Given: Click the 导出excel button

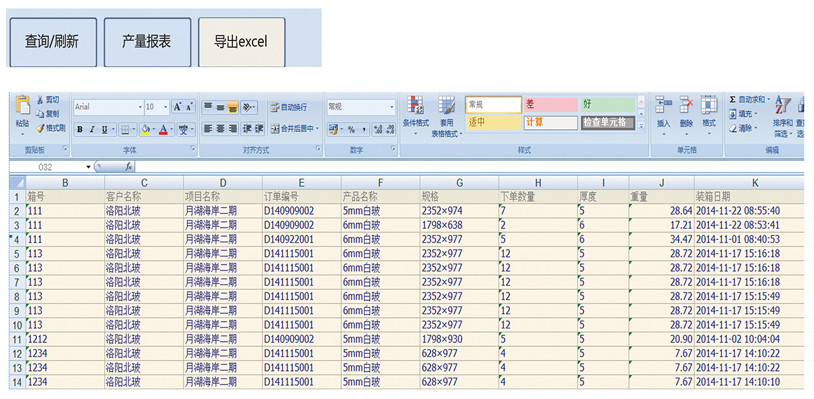Looking at the screenshot, I should [241, 42].
